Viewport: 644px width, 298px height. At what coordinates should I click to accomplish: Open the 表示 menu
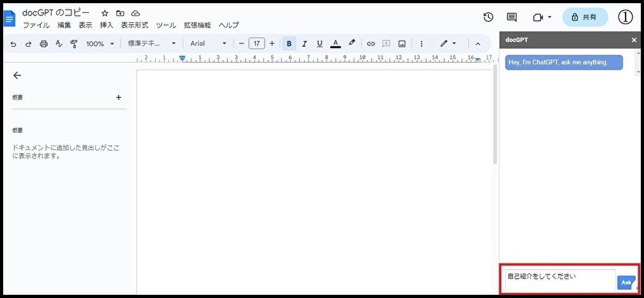coord(85,26)
